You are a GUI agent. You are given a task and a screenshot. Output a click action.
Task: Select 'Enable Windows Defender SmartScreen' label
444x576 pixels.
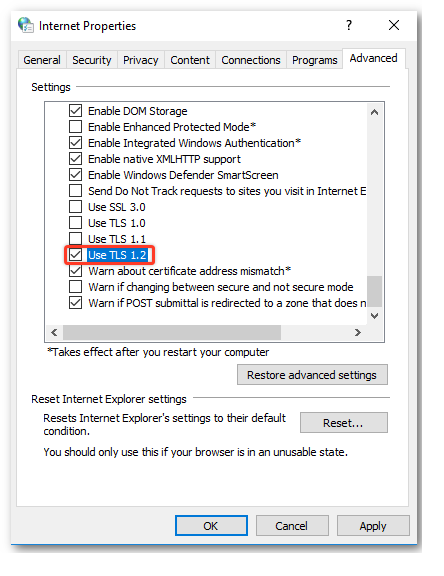tap(183, 175)
